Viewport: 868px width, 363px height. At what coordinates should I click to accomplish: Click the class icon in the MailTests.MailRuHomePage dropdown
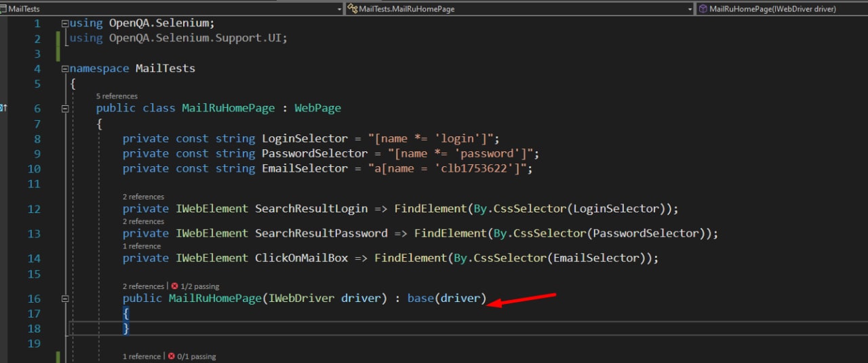click(353, 9)
